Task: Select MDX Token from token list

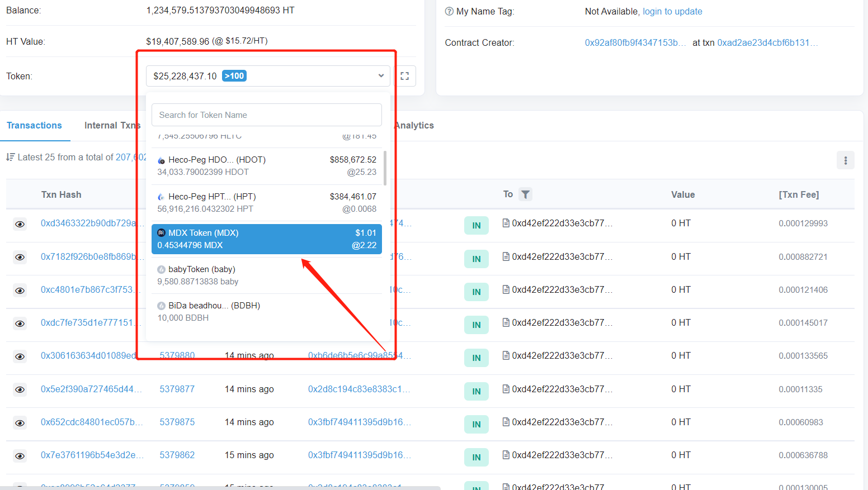Action: point(267,239)
